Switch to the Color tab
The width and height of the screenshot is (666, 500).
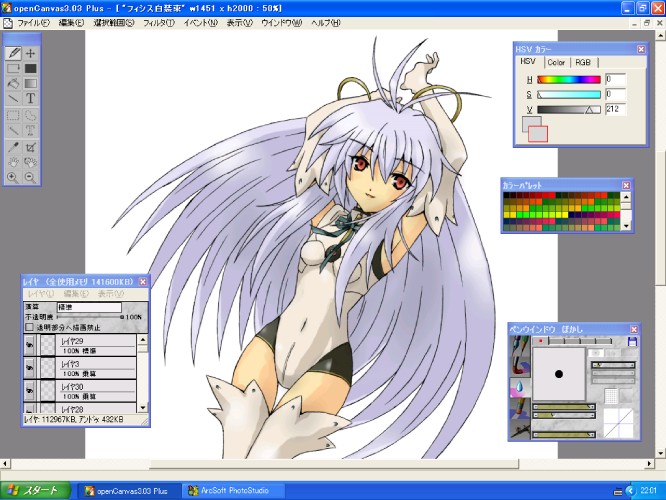556,62
